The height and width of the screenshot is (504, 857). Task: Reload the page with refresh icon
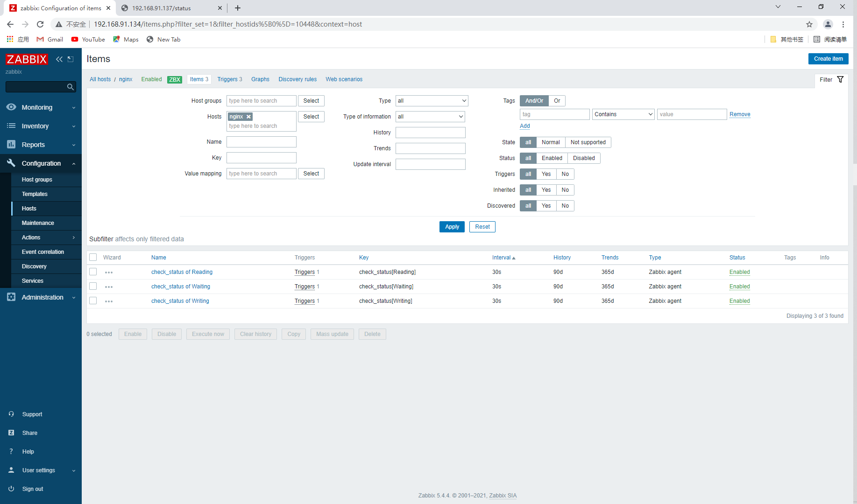click(40, 24)
